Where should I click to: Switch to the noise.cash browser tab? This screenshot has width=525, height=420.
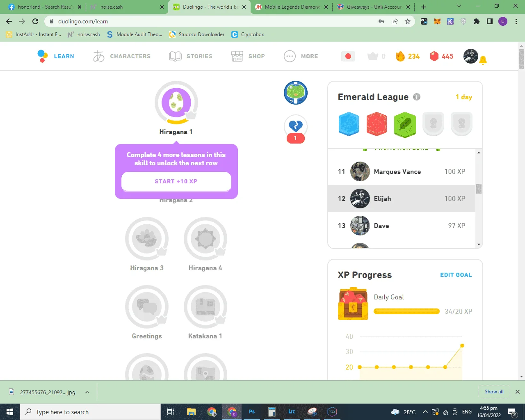[126, 7]
